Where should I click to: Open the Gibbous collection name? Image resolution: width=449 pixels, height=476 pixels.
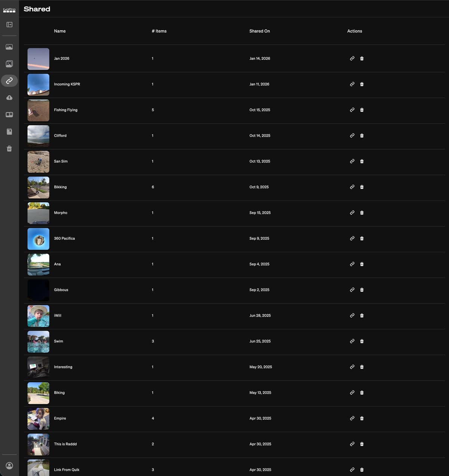[x=61, y=290]
